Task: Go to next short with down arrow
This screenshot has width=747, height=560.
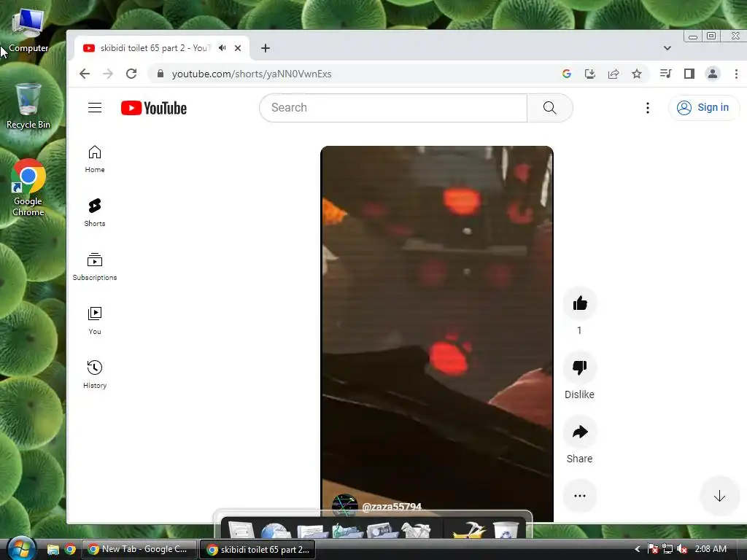Action: [x=719, y=496]
